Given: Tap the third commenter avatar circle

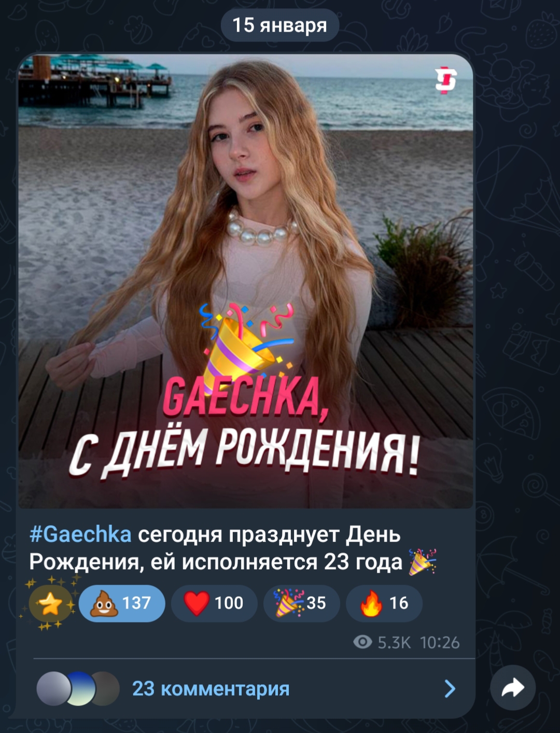Looking at the screenshot, I should coord(105,688).
